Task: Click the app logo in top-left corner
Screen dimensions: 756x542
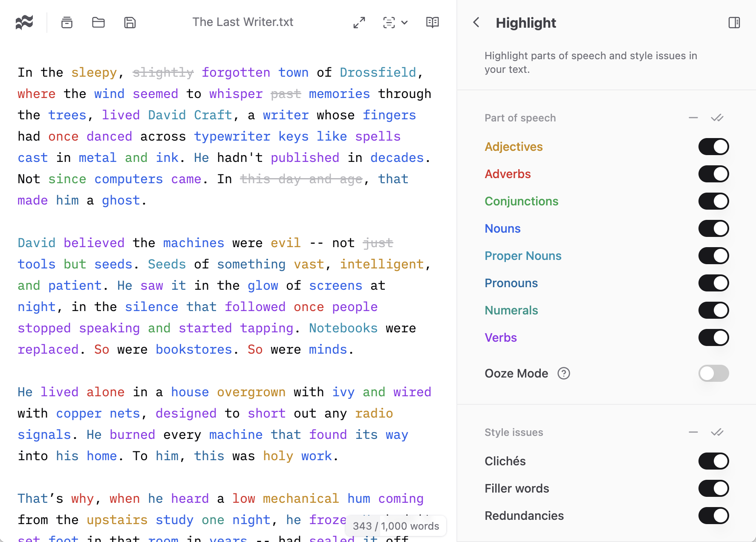Action: pos(24,22)
